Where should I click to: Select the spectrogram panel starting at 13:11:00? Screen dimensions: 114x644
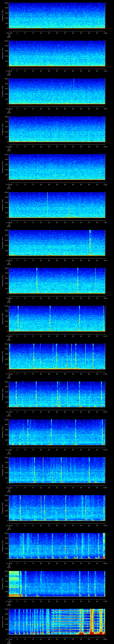pos(57,394)
